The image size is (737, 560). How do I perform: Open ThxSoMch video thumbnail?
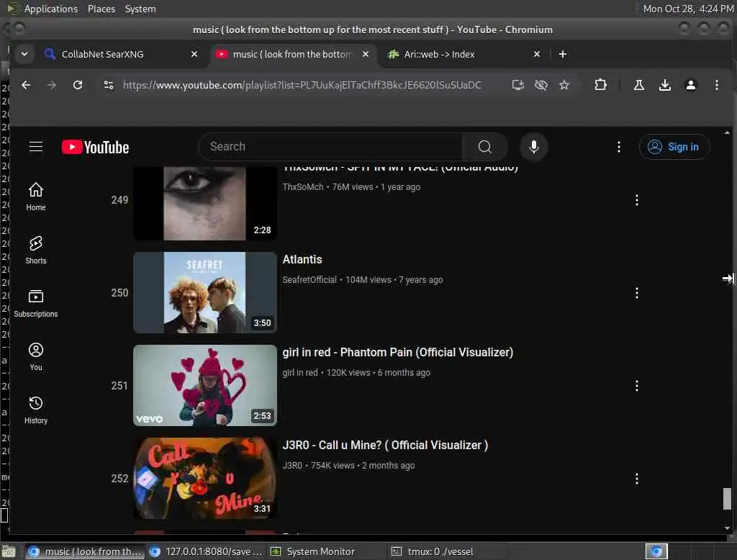click(205, 203)
